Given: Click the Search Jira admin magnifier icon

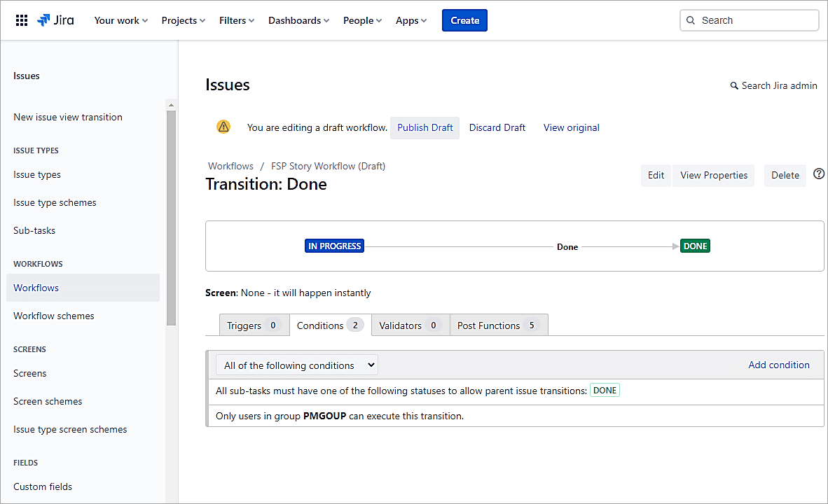Looking at the screenshot, I should tap(734, 85).
